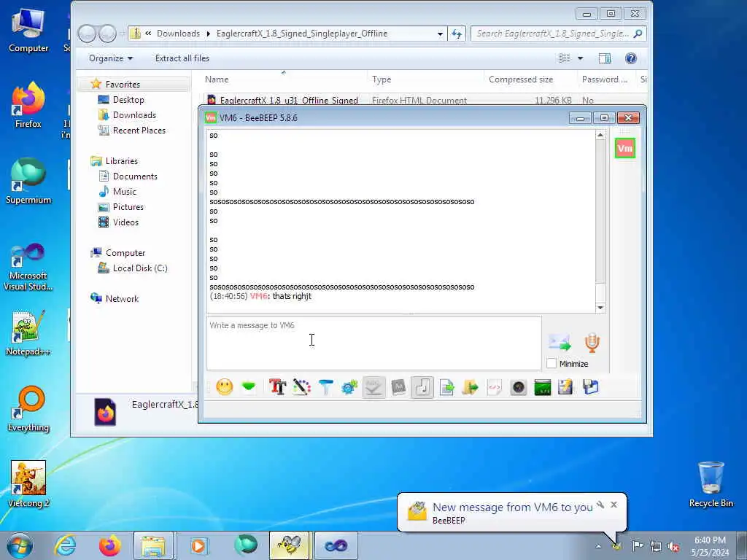
Task: Enable the Minimize checkbox in BeeBEEP
Action: [x=551, y=363]
